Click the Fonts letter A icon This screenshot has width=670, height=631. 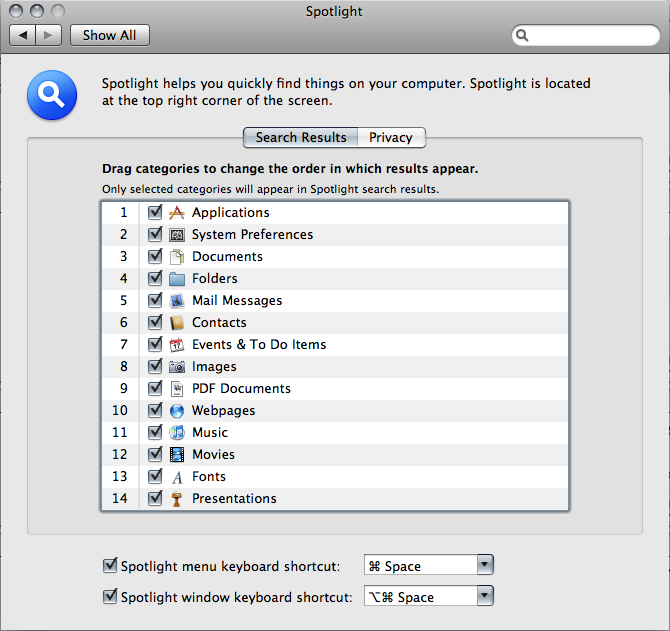tap(176, 477)
